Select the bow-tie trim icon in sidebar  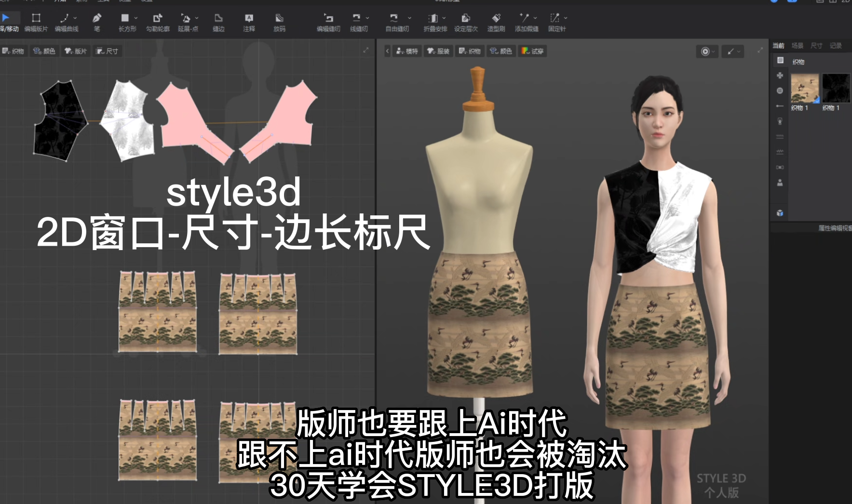pyautogui.click(x=780, y=167)
